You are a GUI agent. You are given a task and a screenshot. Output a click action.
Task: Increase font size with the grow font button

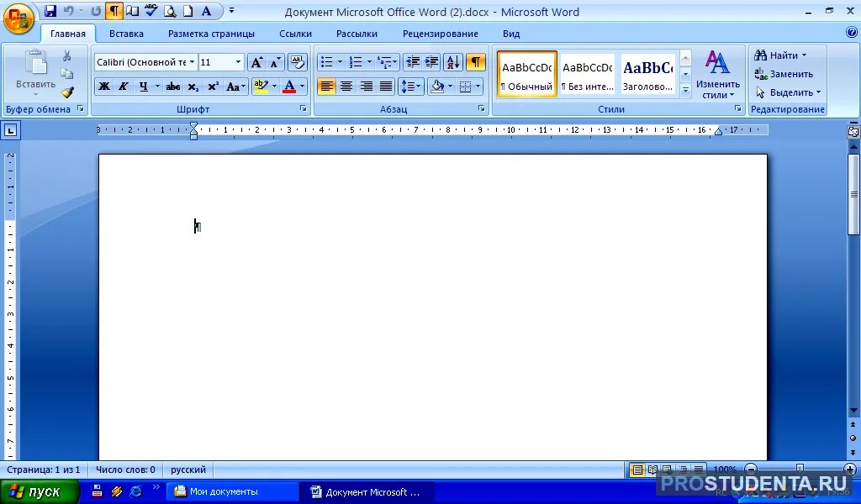coord(256,62)
